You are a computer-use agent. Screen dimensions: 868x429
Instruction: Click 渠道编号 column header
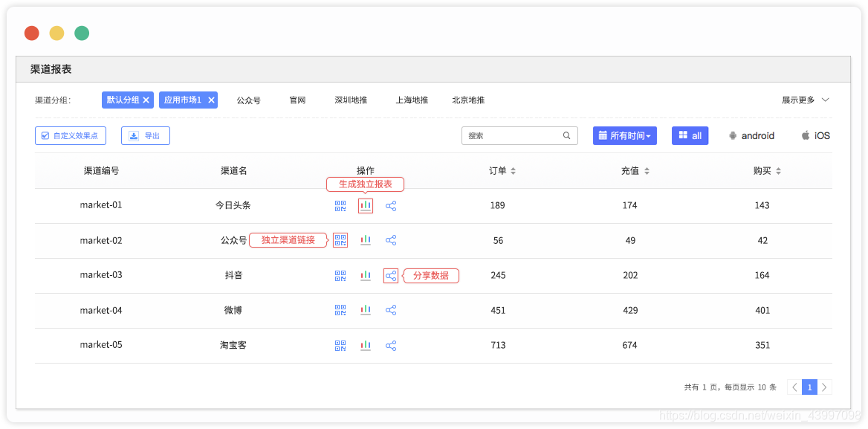pyautogui.click(x=101, y=171)
